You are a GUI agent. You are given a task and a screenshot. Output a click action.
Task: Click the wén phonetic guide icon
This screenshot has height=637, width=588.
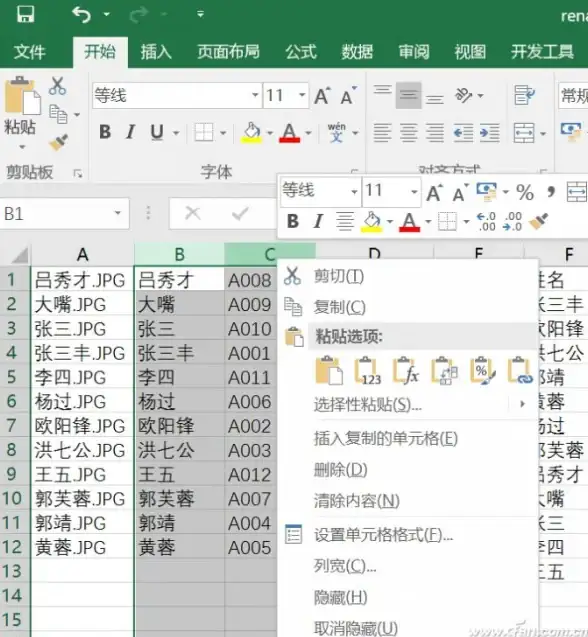tap(336, 132)
